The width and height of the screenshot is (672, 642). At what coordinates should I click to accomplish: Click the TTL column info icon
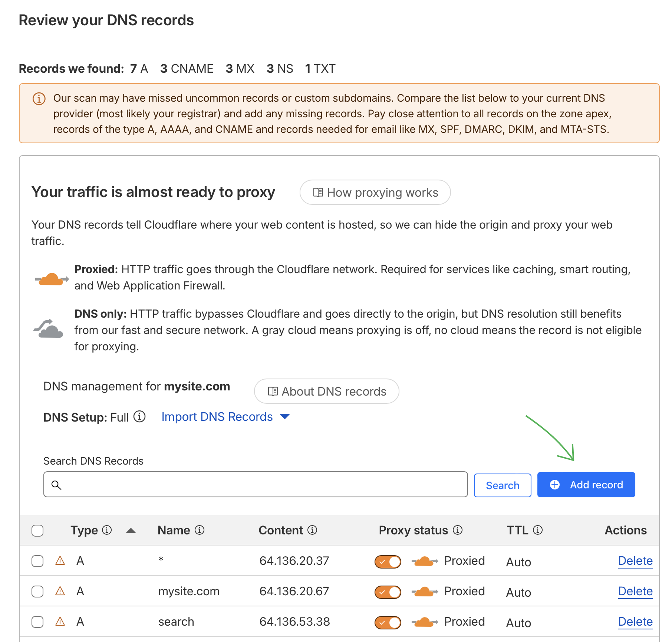pyautogui.click(x=538, y=530)
